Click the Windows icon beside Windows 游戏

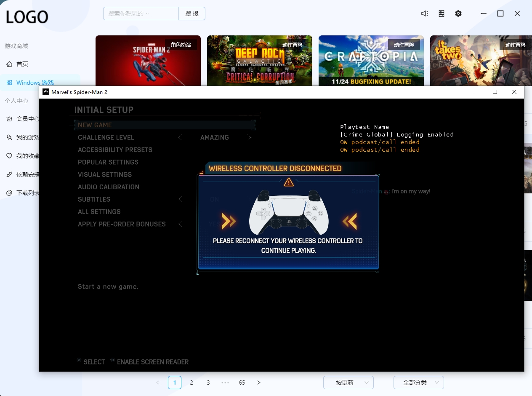pyautogui.click(x=9, y=83)
